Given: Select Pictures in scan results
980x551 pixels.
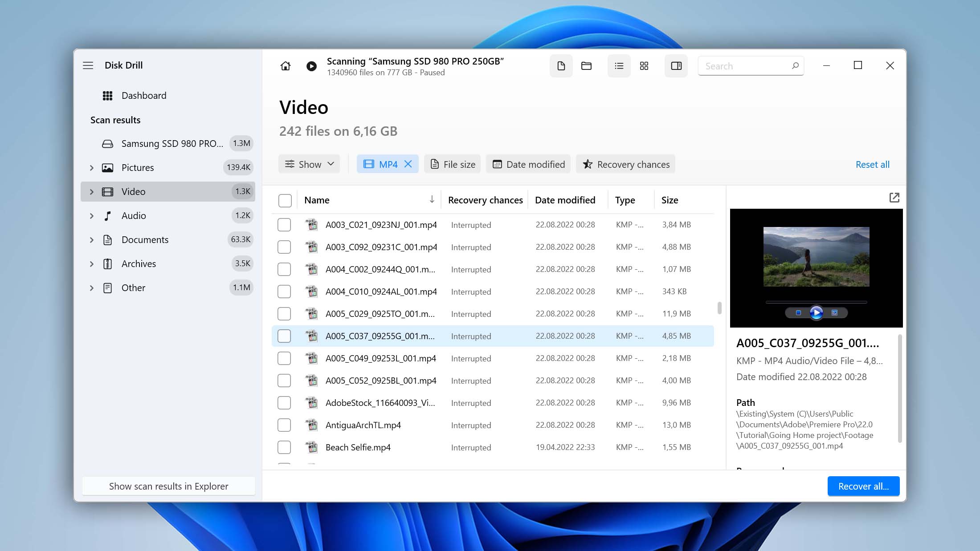Looking at the screenshot, I should click(168, 168).
